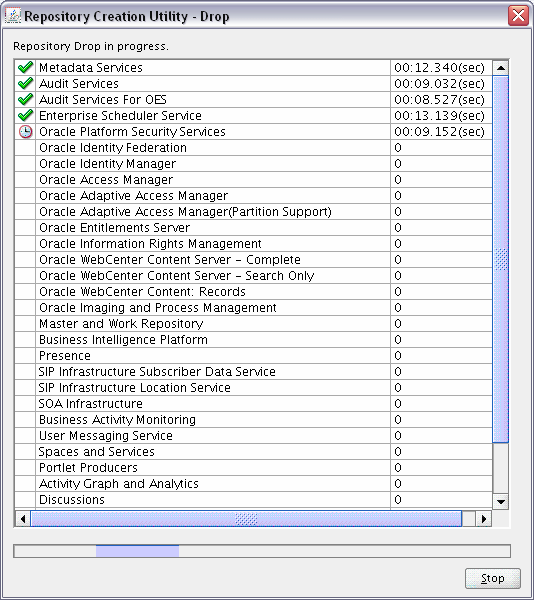Click the checkmark next to Enterprise Scheduler Service
Screen dimensions: 534x600
pos(25,116)
